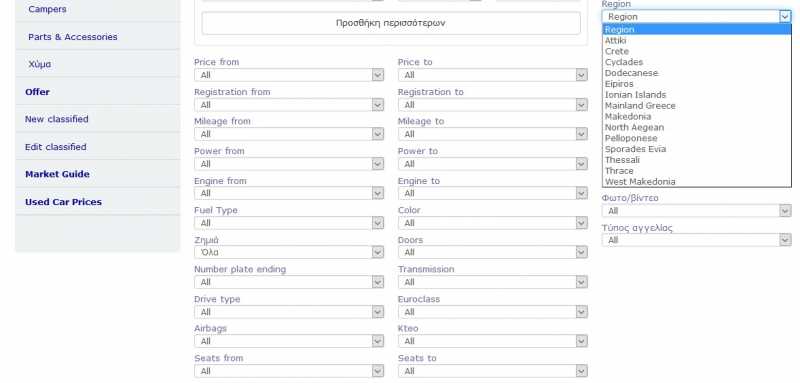Viewport: 800px width, 383px height.
Task: Click Edit classified in the sidebar
Action: (56, 147)
